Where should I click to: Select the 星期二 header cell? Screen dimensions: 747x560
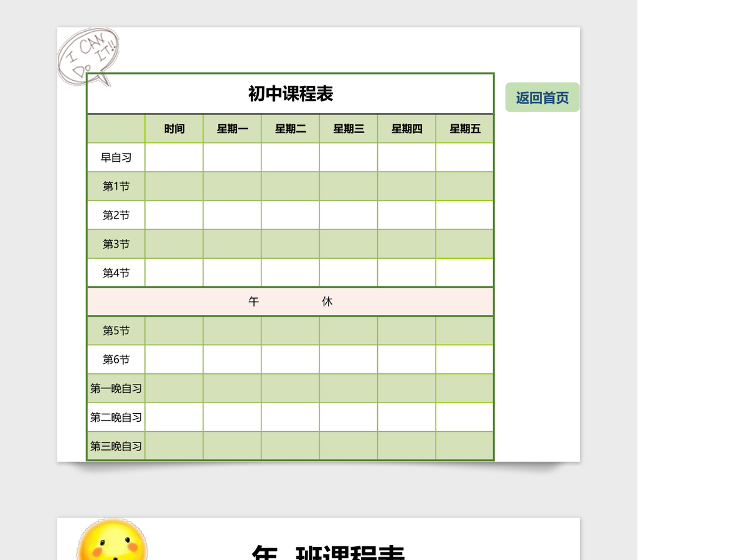click(291, 129)
